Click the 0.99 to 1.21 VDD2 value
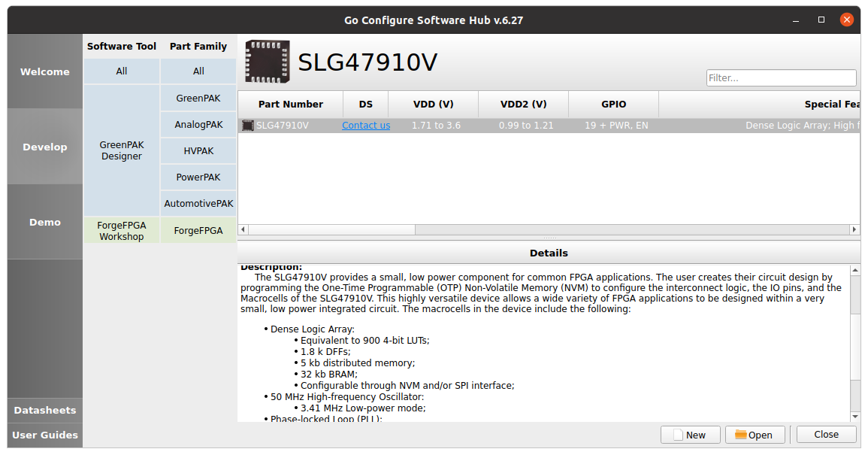Screen dimensions: 868x455 pos(526,126)
